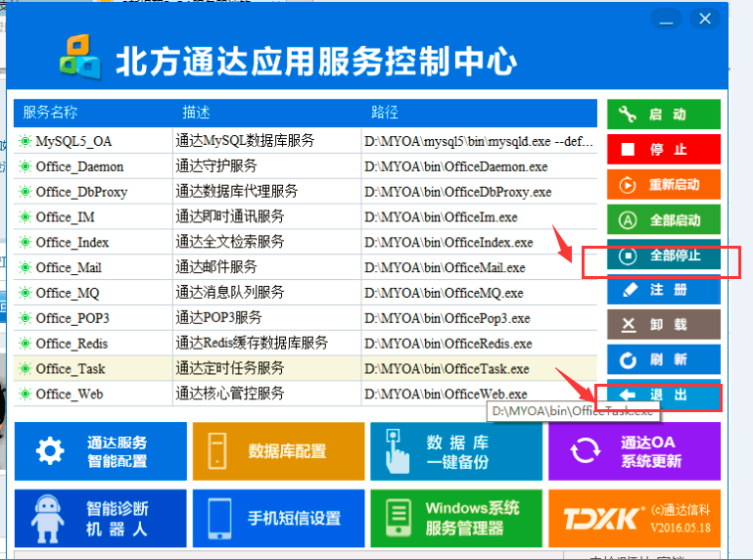This screenshot has width=753, height=560.
Task: Click the 刷新 refresh button
Action: 664,359
